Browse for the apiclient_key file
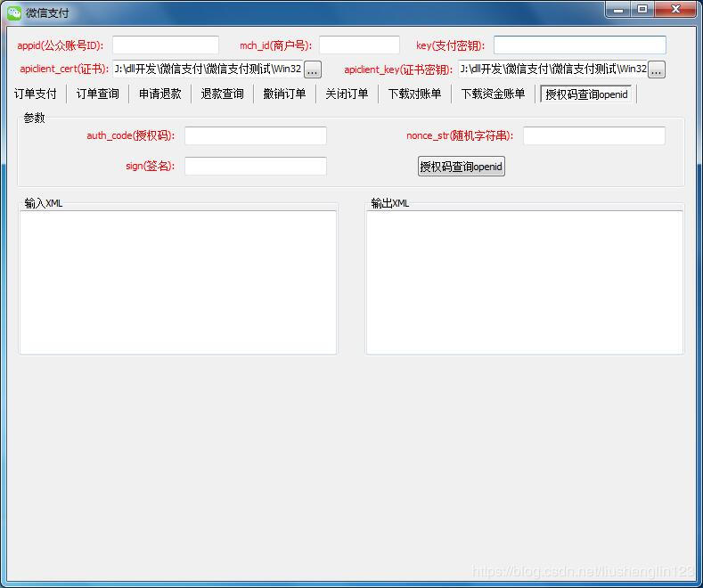Viewport: 703px width, 588px height. tap(657, 69)
